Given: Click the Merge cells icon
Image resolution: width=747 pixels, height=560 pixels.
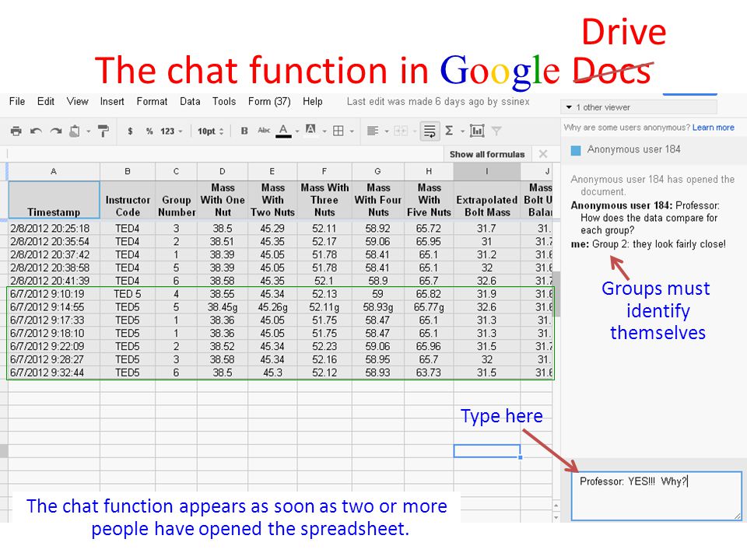Looking at the screenshot, I should (401, 131).
